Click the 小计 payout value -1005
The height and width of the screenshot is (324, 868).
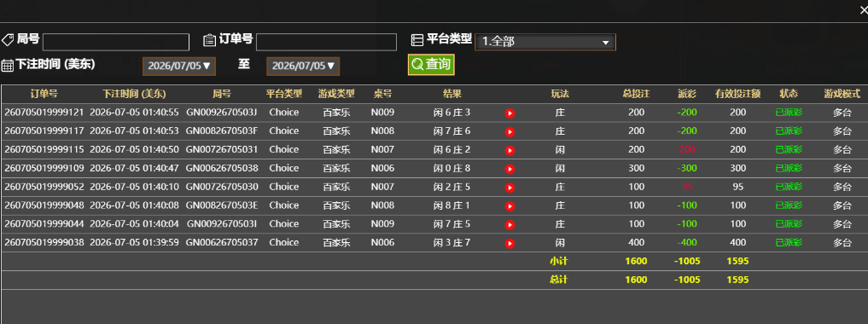pos(687,261)
